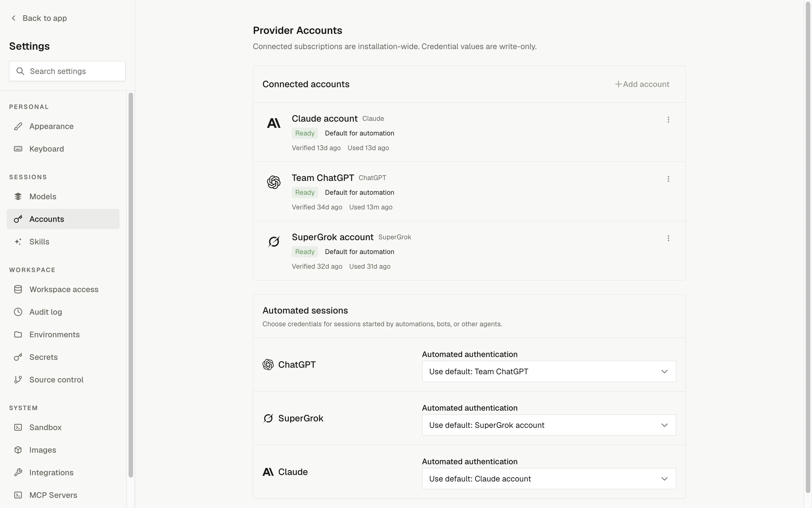Open Claude automated authentication dropdown
This screenshot has width=812, height=508.
coord(549,479)
